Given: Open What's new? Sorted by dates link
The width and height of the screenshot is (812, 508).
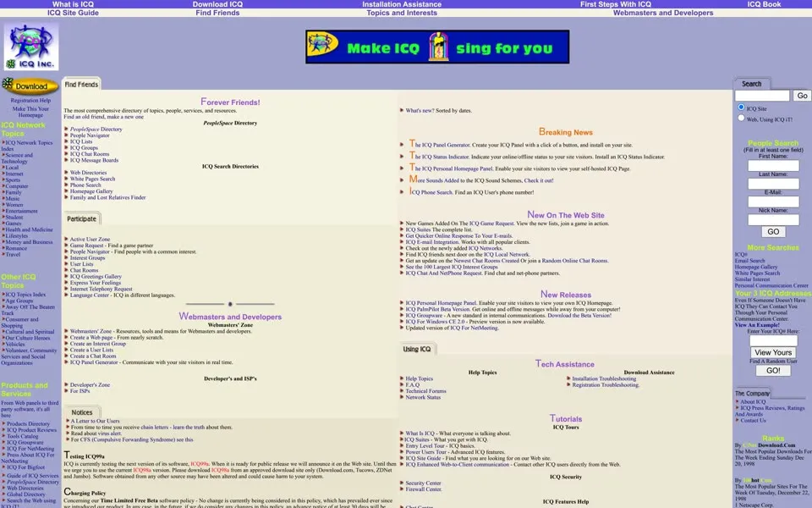Looking at the screenshot, I should click(438, 110).
